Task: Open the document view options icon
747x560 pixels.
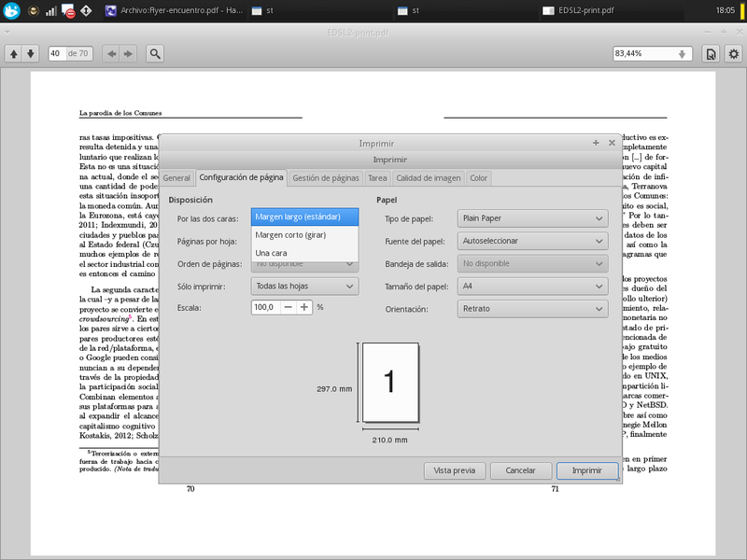Action: (x=711, y=54)
